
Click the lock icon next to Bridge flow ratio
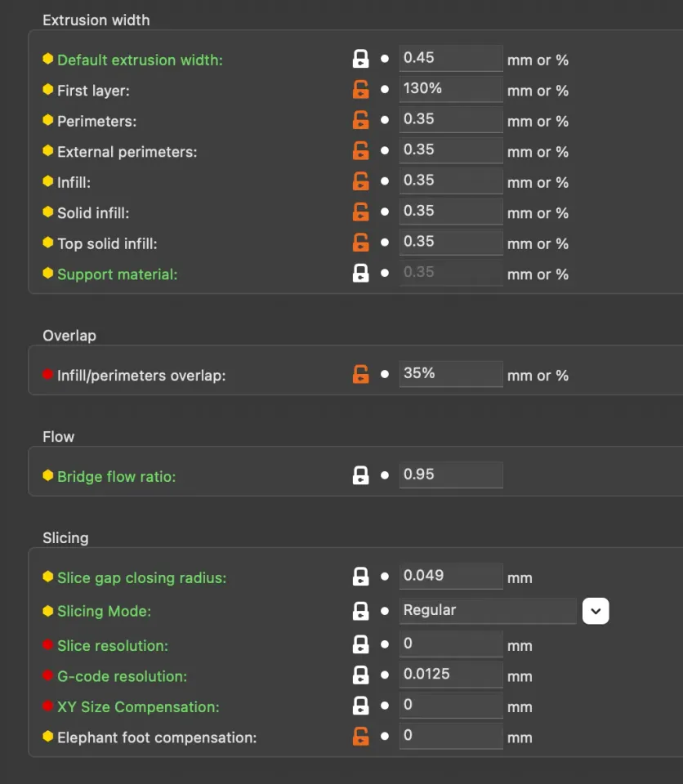360,476
